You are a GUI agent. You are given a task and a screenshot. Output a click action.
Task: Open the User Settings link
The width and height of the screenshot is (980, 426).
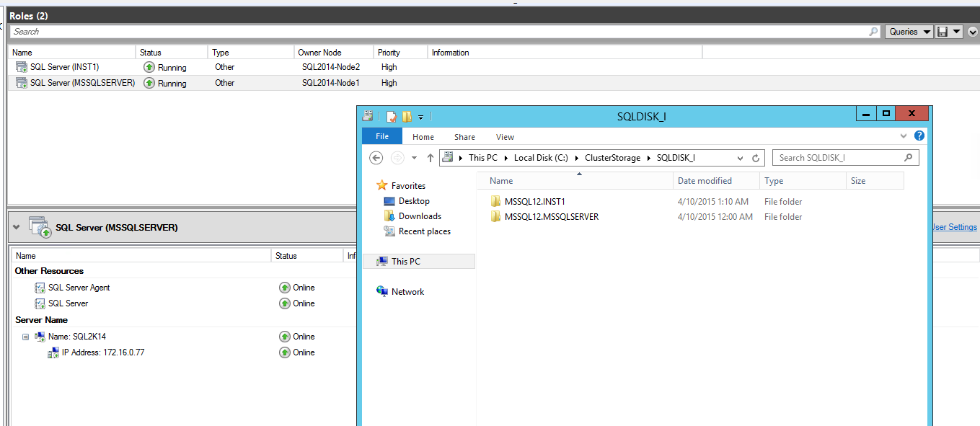954,227
